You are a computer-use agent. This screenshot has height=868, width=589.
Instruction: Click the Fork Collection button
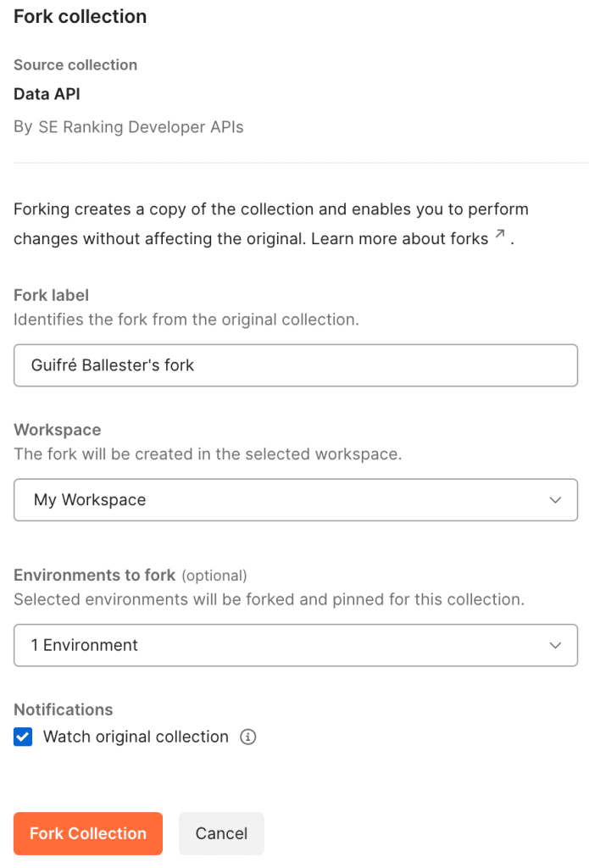coord(88,833)
